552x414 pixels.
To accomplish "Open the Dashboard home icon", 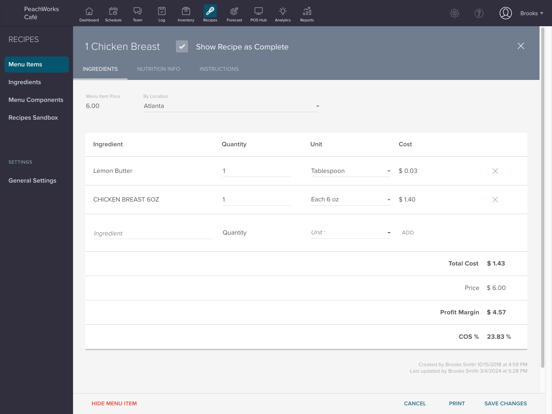I will click(x=89, y=12).
